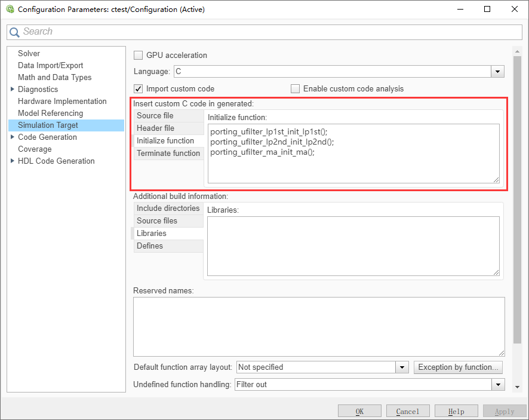Click the porting_ufilter_lp1st_init_lp1st(); line
Viewport: 529px width, 420px height.
269,131
